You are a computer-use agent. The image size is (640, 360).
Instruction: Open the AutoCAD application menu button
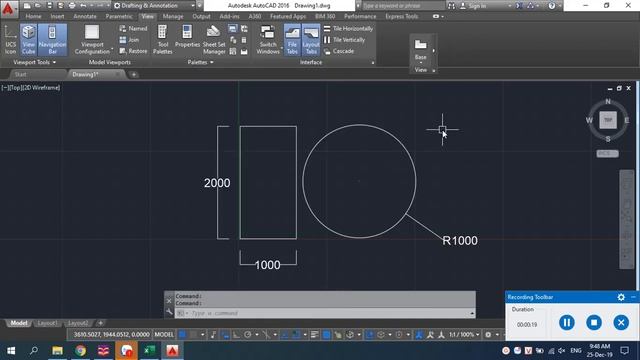pos(8,8)
